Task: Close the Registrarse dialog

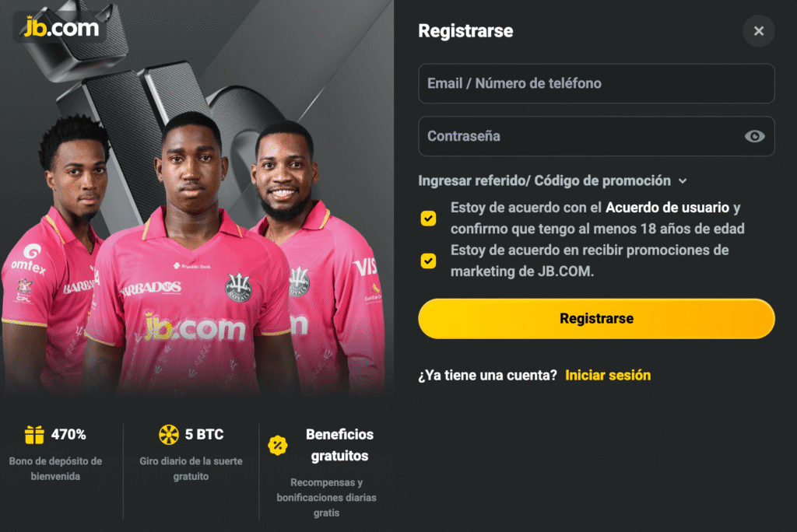Action: pyautogui.click(x=759, y=31)
